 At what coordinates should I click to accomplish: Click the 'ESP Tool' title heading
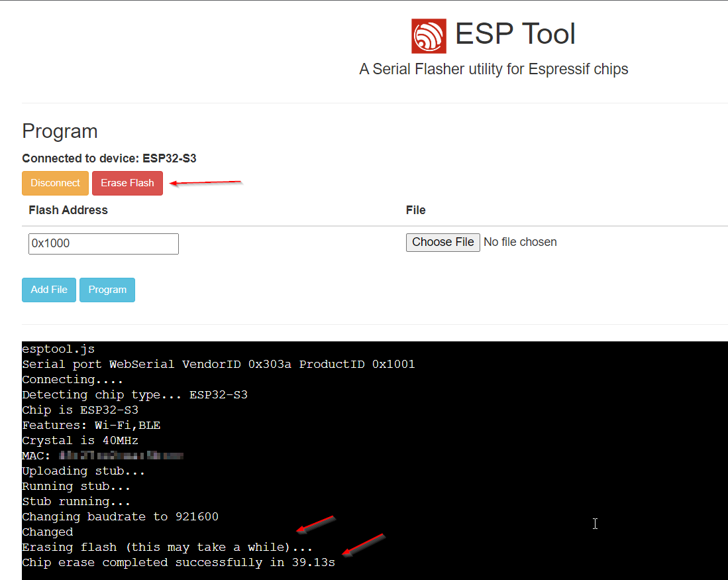point(515,34)
